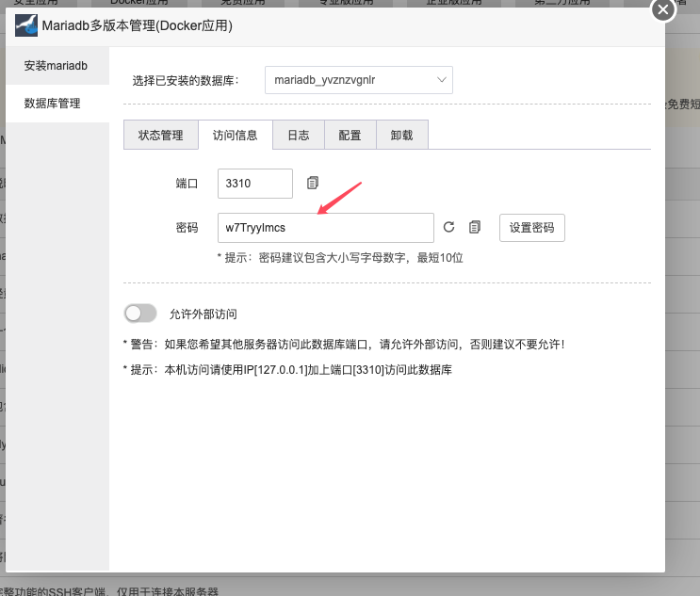This screenshot has width=700, height=596.
Task: Click the 选择已安装的数据库 label
Action: (x=186, y=81)
